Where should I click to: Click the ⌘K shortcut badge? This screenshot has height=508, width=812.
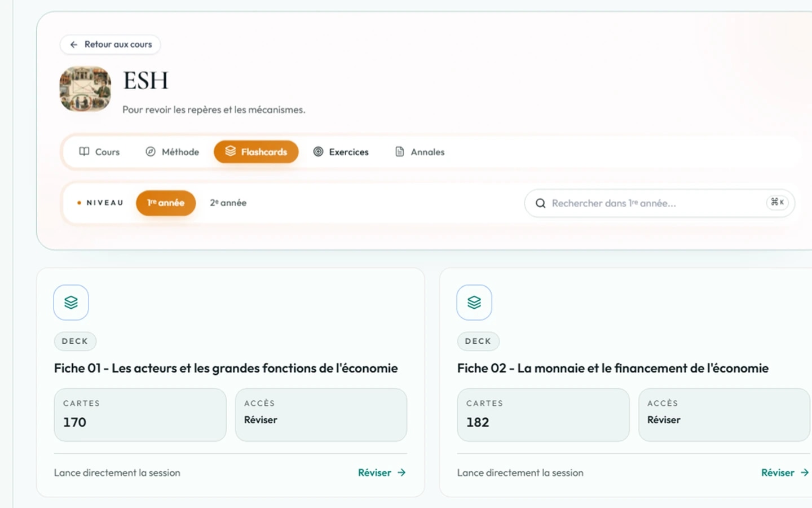(x=778, y=202)
